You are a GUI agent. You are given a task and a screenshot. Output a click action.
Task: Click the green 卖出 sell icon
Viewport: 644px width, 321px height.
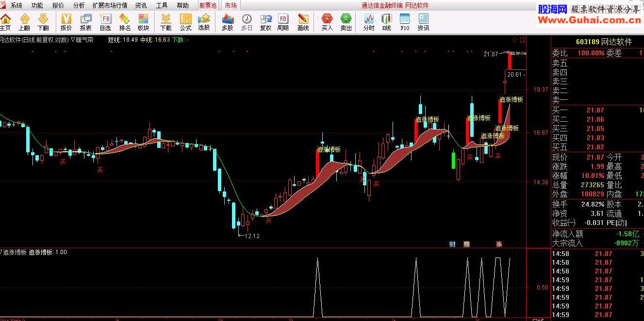tap(346, 22)
